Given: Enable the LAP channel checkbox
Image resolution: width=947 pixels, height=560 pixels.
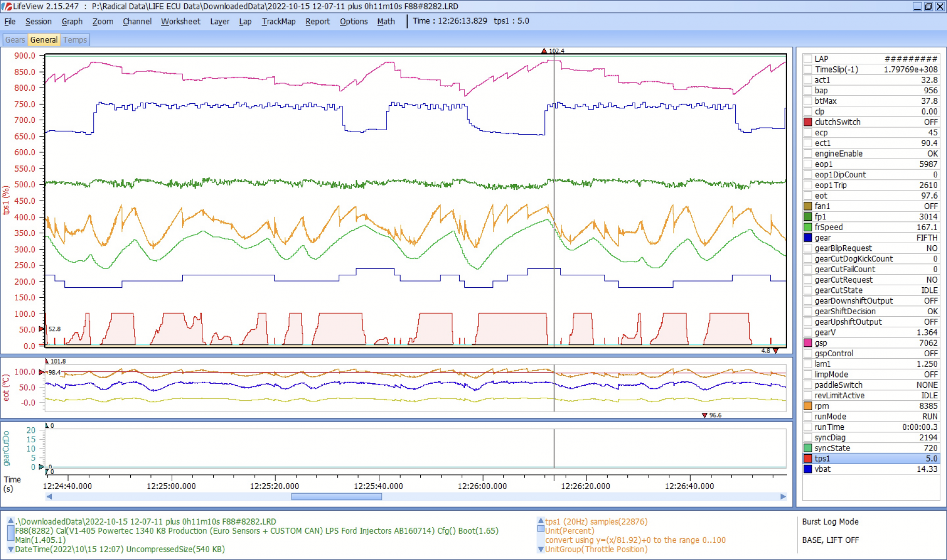Looking at the screenshot, I should tap(807, 59).
